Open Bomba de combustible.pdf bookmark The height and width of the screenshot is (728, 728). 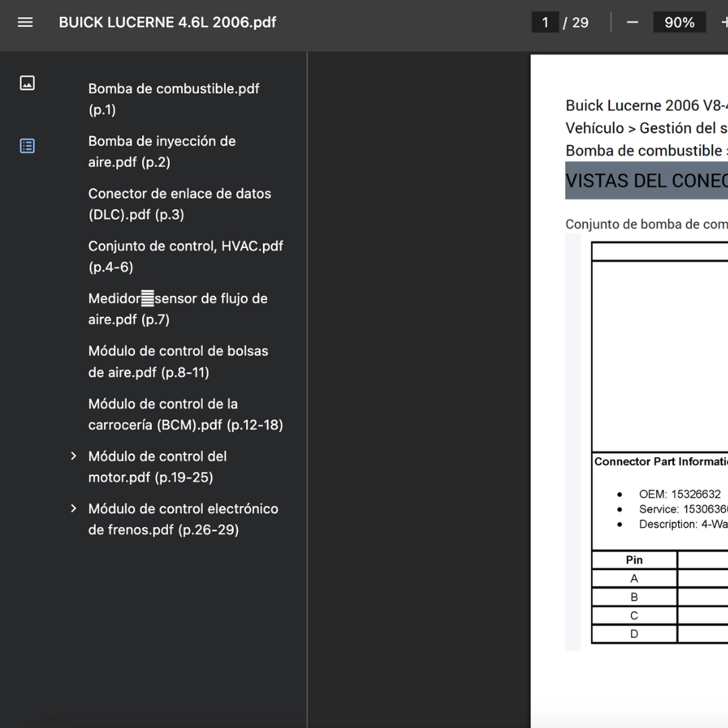(174, 99)
